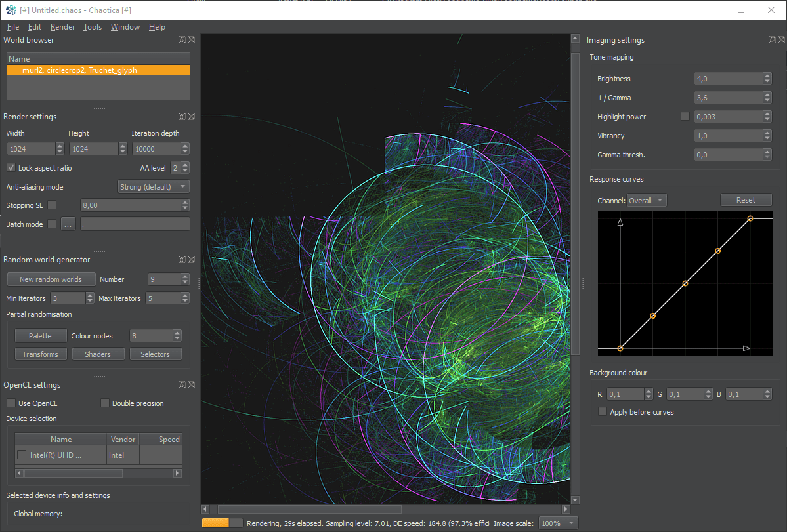Float the Render settings panel
The image size is (787, 532).
[x=182, y=117]
